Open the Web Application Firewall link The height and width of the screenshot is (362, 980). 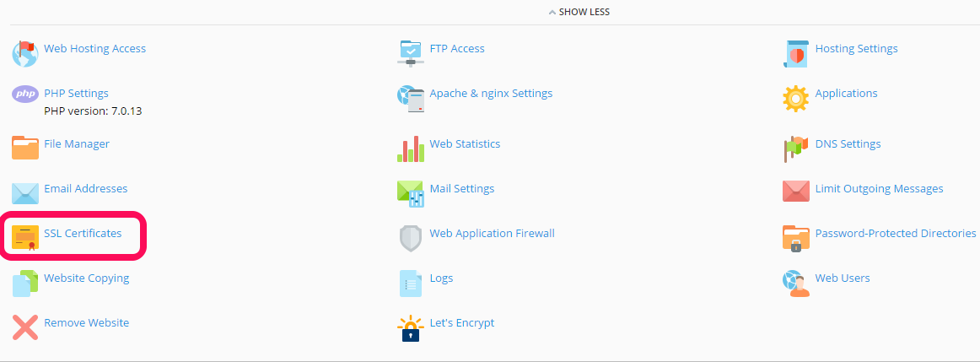492,233
